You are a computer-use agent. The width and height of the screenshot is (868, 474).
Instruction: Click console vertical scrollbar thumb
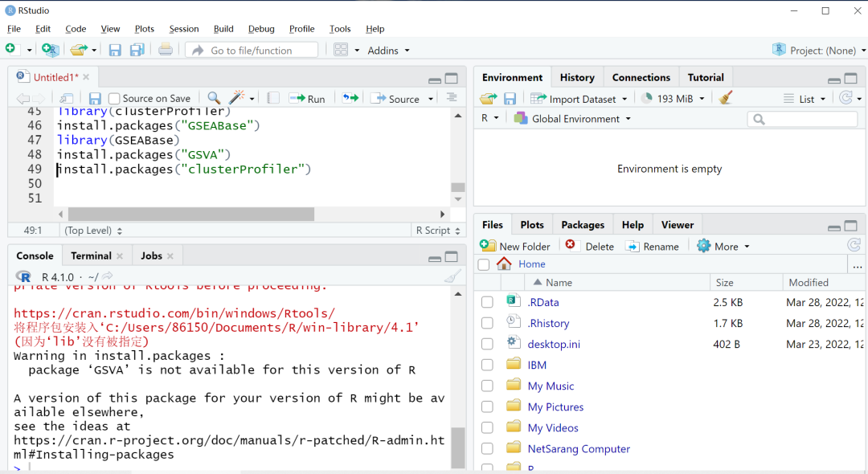(x=458, y=447)
